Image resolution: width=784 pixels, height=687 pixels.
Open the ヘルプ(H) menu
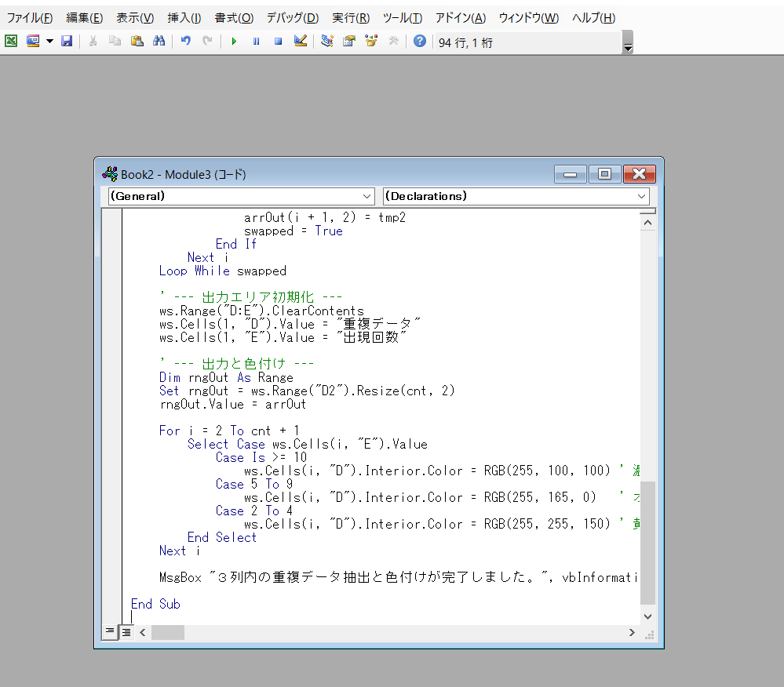tap(593, 18)
